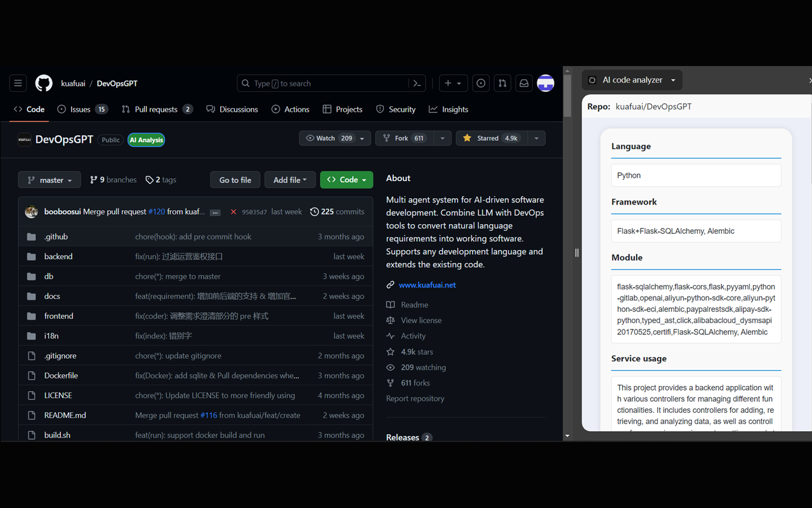This screenshot has height=508, width=812.
Task: Open the Starred lists dropdown arrow
Action: pos(536,138)
